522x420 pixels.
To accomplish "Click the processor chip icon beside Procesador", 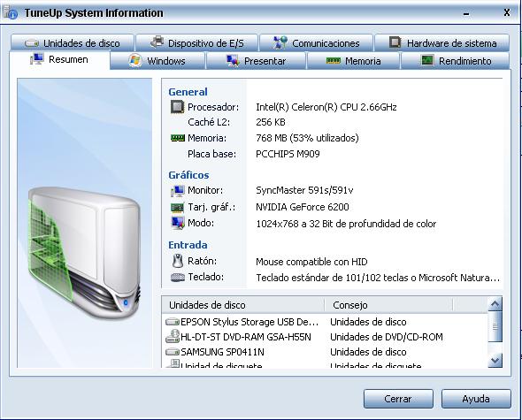I will tap(178, 107).
